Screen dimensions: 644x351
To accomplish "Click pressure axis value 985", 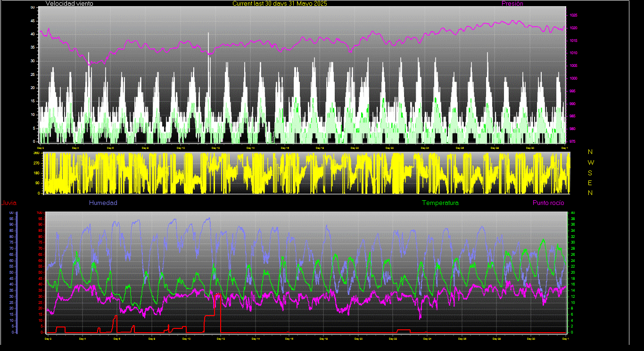I will pos(573,116).
